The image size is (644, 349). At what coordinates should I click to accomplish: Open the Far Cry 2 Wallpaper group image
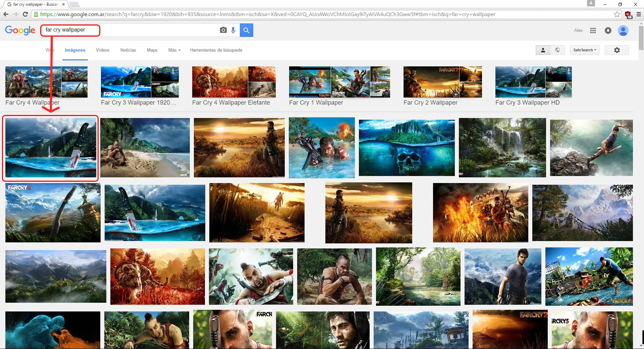(443, 82)
